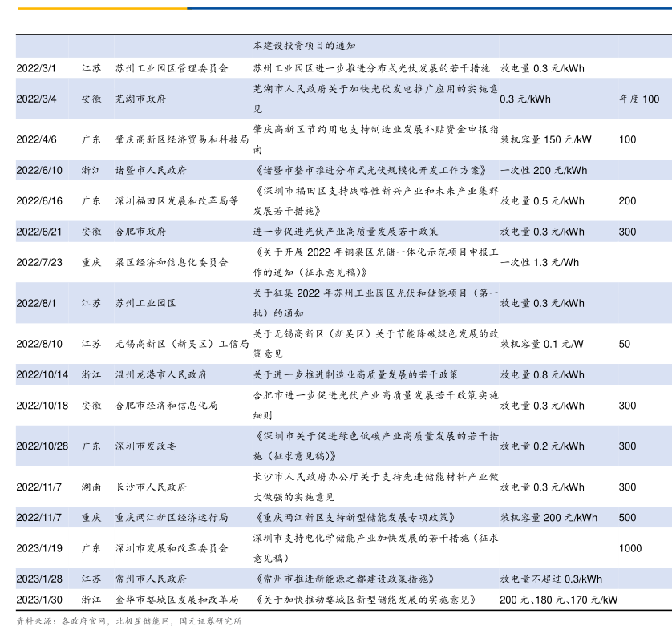This screenshot has width=672, height=638.
Task: Select the 芜湖市政府 issuer cell
Action: coord(140,99)
